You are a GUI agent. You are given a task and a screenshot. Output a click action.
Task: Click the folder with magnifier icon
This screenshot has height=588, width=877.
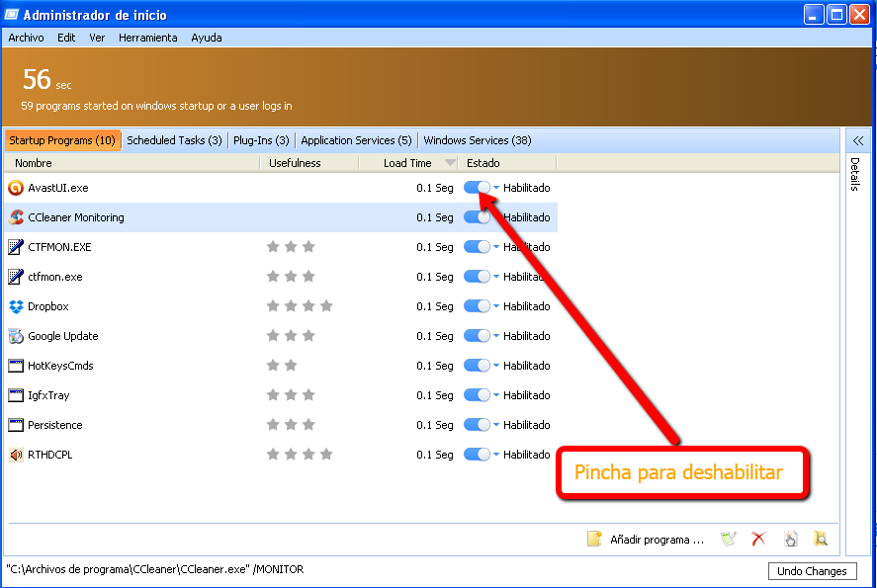coord(821,539)
